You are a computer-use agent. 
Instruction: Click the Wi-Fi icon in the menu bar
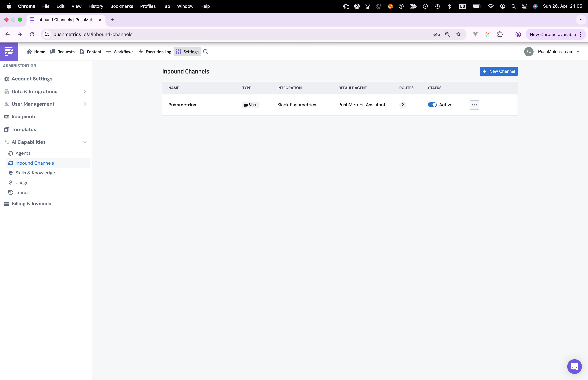[x=491, y=6]
